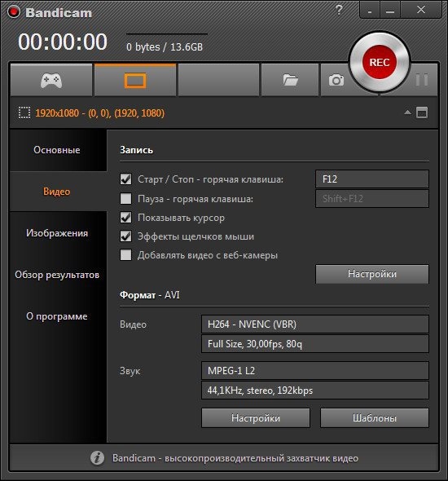Start recording with the red REC button
This screenshot has width=448, height=481.
[380, 62]
